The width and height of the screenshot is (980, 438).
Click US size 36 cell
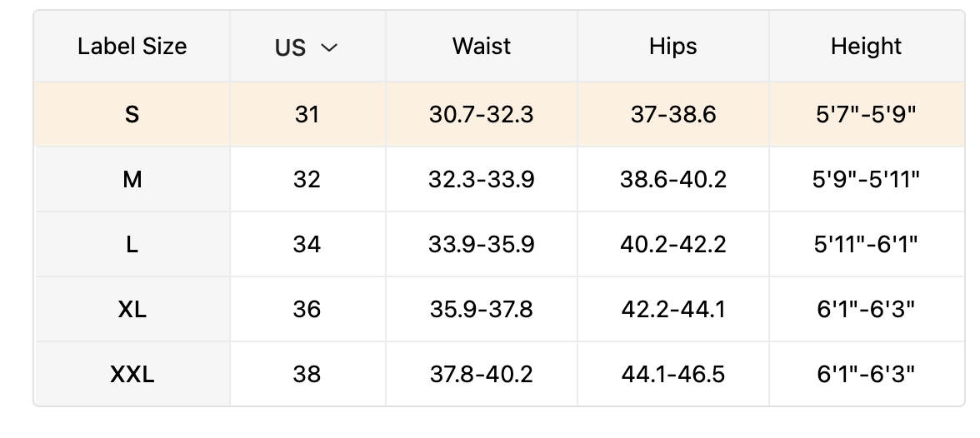[x=307, y=309]
